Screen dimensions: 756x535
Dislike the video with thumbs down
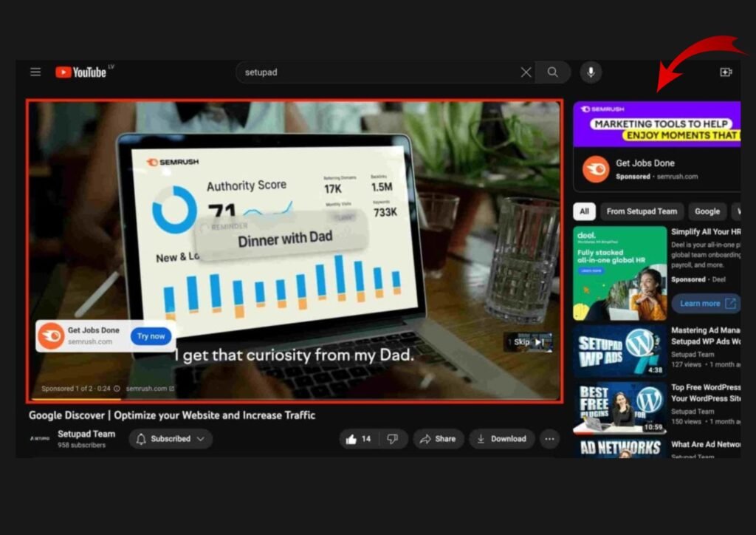(x=393, y=439)
